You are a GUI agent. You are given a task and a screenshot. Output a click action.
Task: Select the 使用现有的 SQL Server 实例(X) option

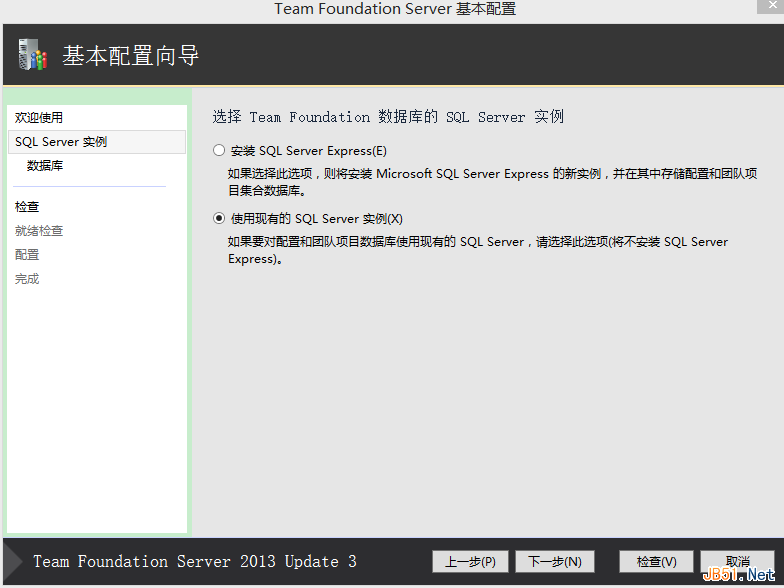219,218
